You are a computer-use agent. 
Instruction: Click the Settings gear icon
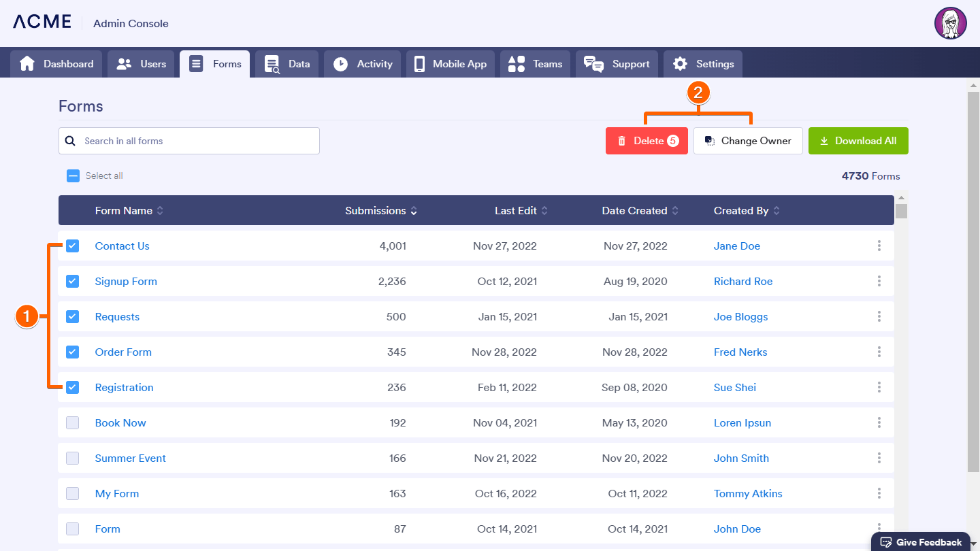click(x=680, y=64)
